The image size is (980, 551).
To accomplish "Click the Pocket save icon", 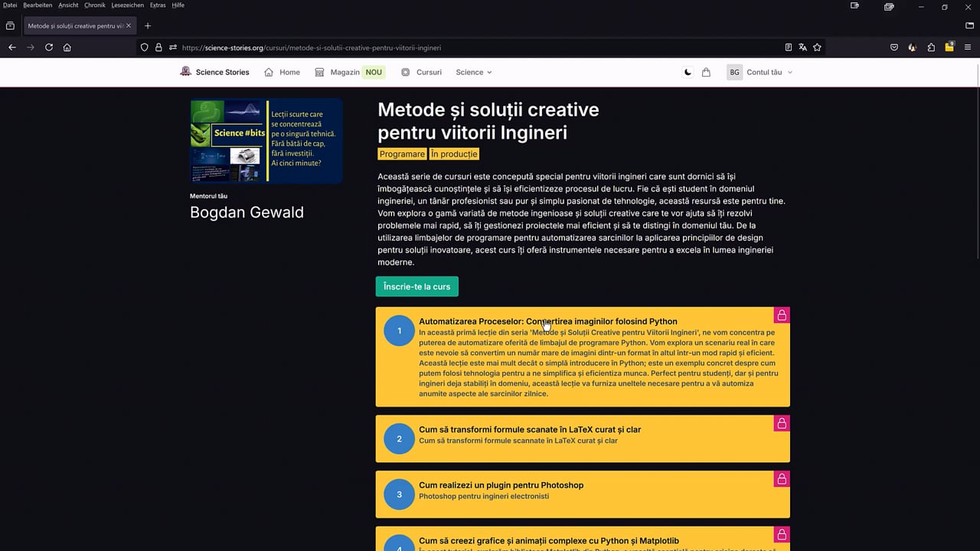I will [893, 47].
